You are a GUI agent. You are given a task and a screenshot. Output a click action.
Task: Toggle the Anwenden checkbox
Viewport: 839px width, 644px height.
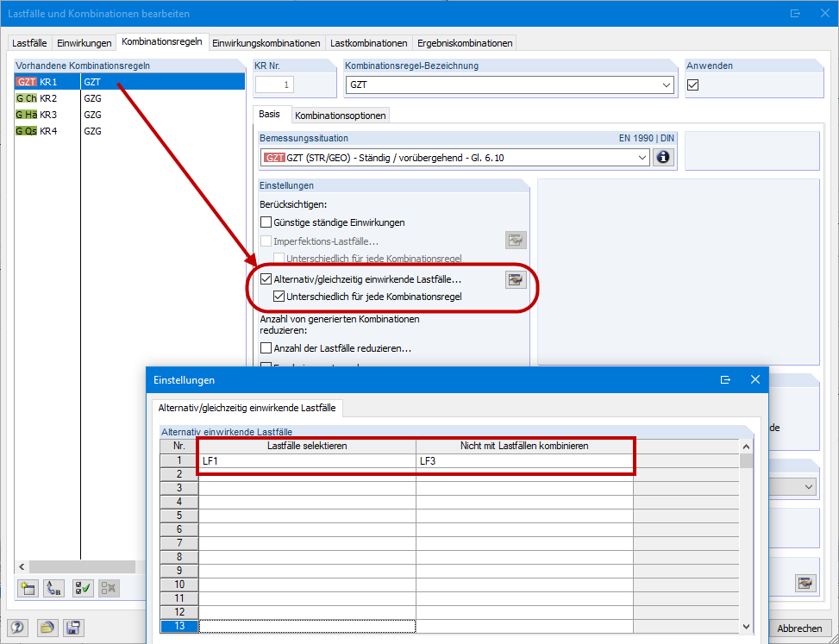pyautogui.click(x=693, y=84)
